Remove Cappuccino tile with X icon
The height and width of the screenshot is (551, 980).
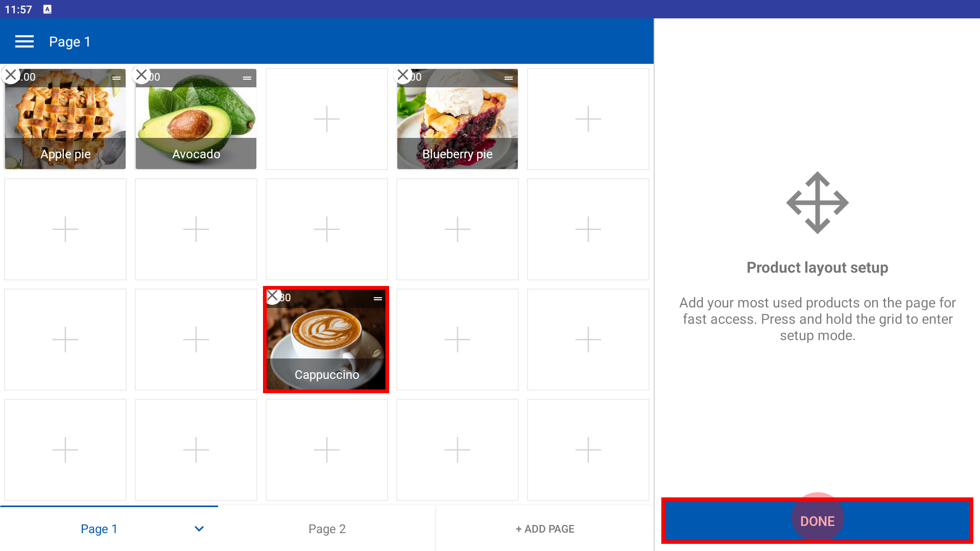(x=273, y=296)
